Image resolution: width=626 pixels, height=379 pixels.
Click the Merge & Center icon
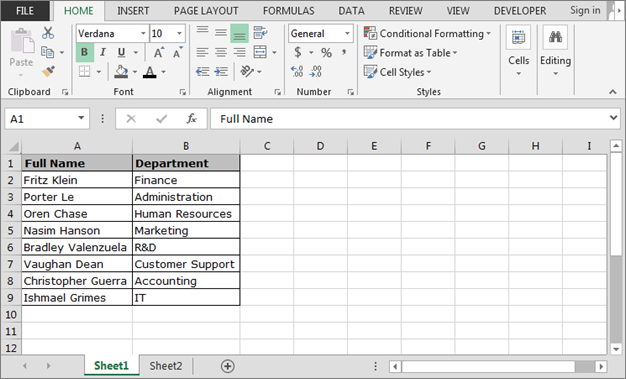click(x=260, y=52)
